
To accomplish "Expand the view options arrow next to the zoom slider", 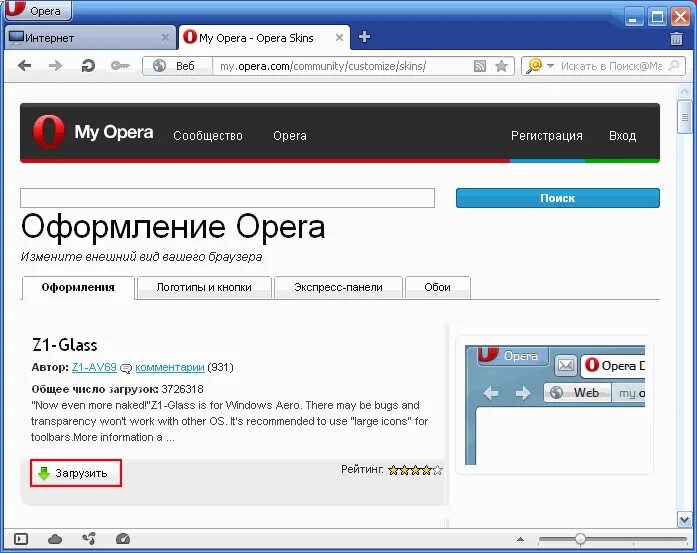I will (520, 539).
